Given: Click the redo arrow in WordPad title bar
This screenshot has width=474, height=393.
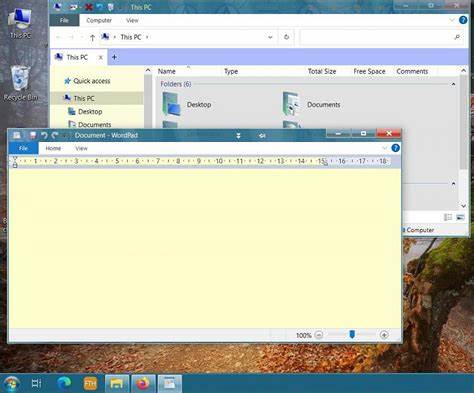Looking at the screenshot, I should point(55,135).
